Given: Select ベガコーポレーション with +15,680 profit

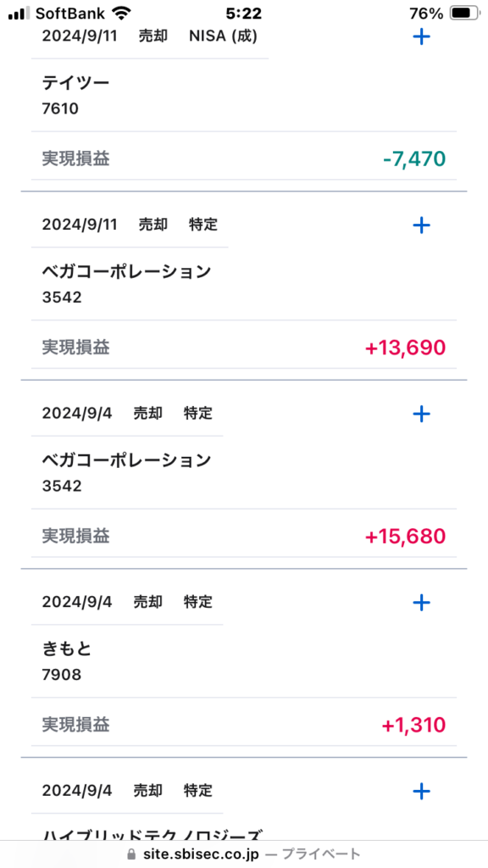Looking at the screenshot, I should 127,460.
